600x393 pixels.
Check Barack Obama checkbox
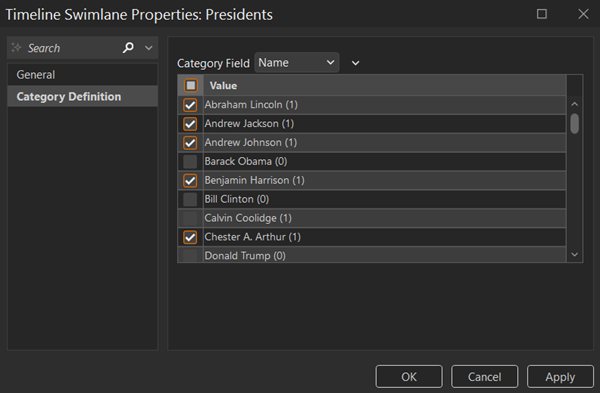(190, 161)
